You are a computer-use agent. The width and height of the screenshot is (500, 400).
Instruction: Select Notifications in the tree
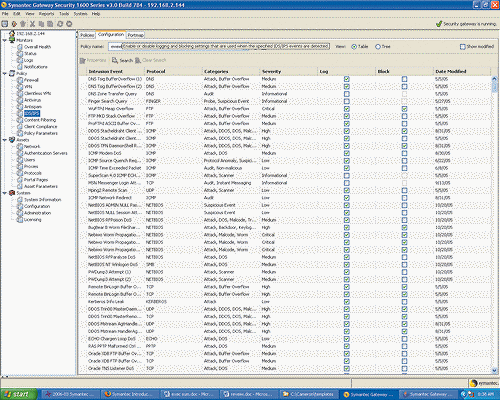tap(36, 67)
